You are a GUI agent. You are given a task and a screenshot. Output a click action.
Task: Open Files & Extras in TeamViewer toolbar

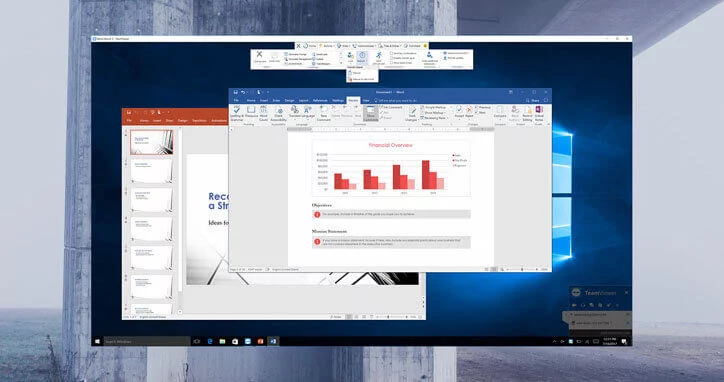(390, 46)
